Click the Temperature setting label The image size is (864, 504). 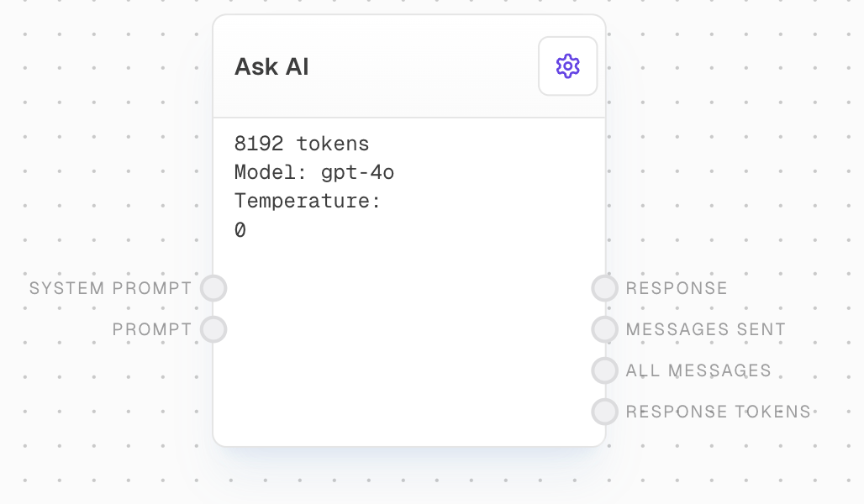(306, 201)
